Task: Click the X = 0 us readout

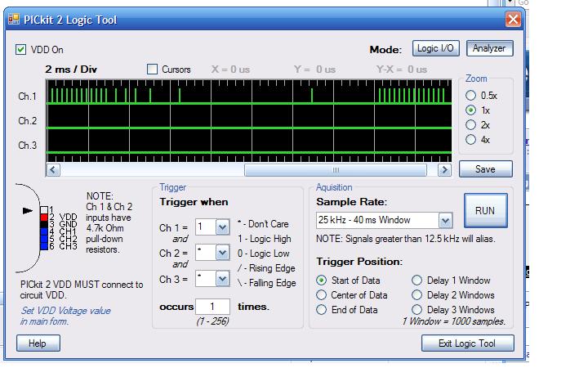Action: tap(230, 70)
